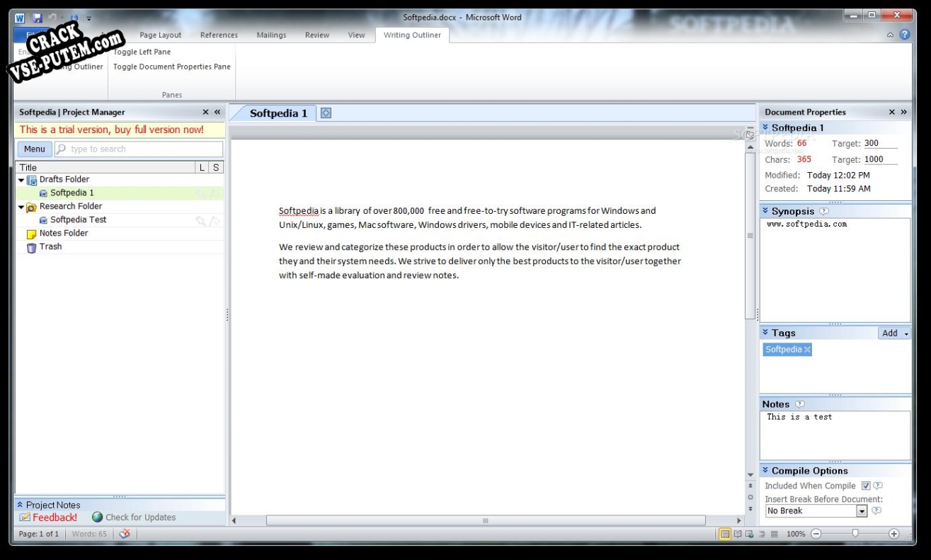Open the Trash folder icon

(x=31, y=247)
